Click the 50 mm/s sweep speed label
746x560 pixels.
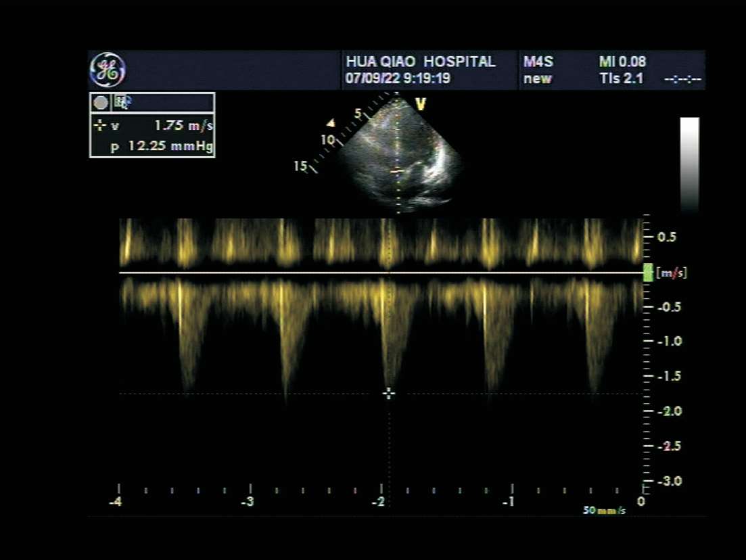pyautogui.click(x=604, y=511)
